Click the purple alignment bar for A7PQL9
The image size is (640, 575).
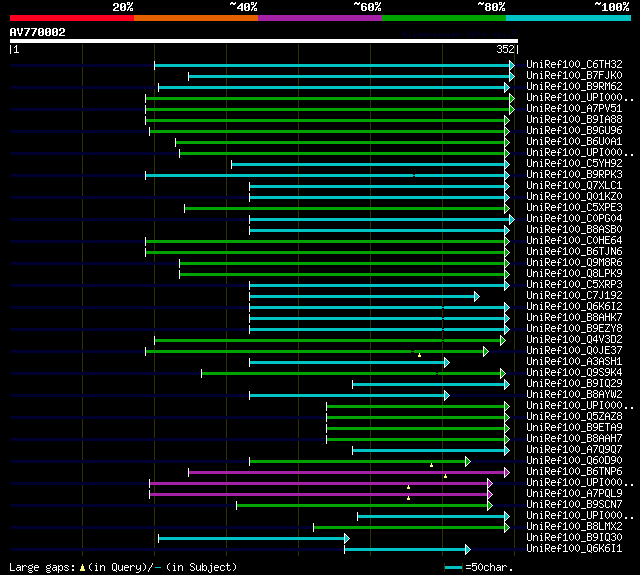pos(319,495)
